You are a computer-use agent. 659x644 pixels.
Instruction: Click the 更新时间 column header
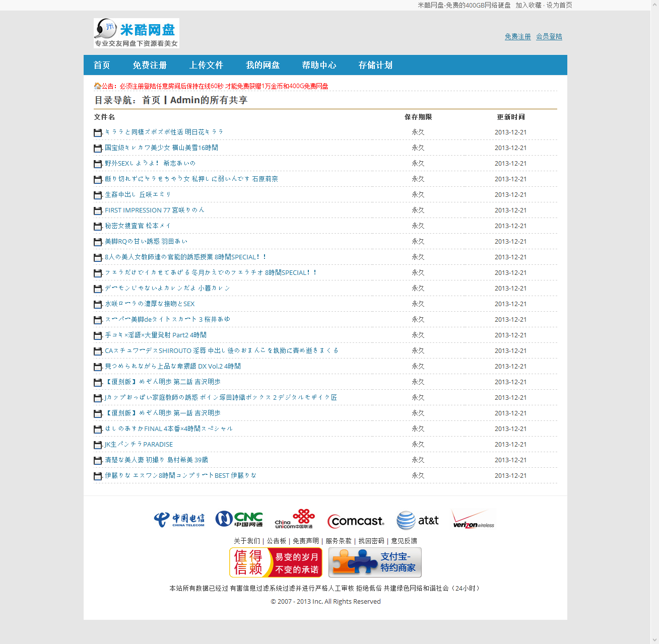coord(511,117)
